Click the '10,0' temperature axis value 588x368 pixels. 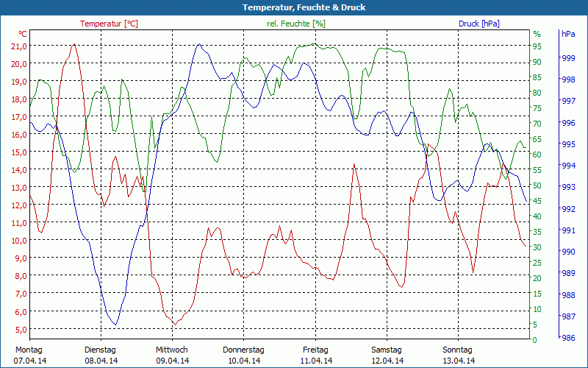19,241
